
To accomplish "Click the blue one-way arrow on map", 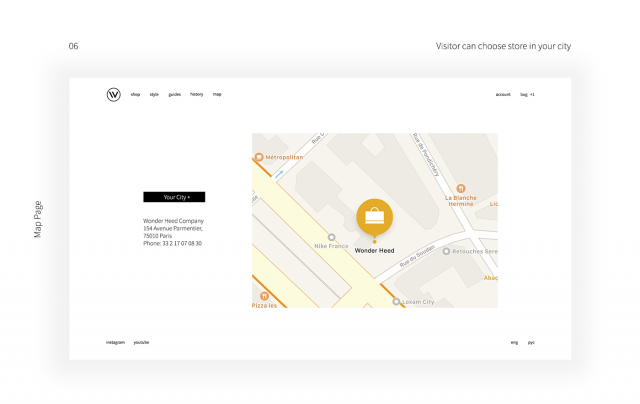I will [279, 175].
